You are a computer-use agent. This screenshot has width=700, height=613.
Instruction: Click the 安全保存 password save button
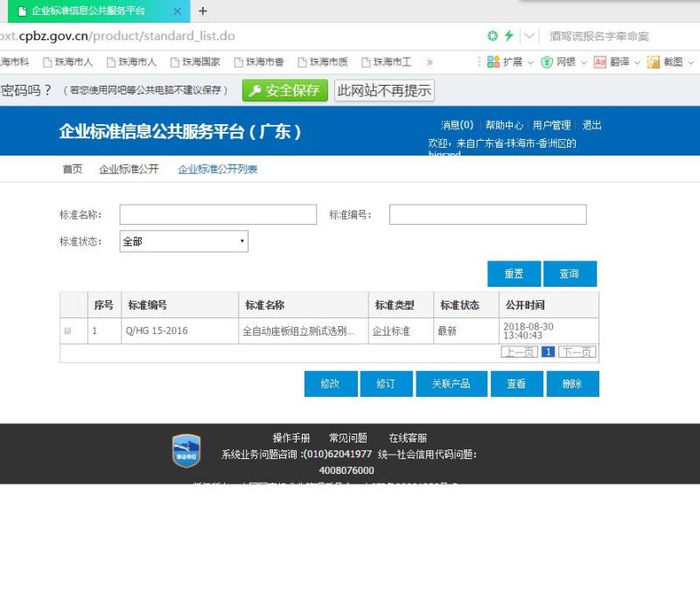click(285, 91)
